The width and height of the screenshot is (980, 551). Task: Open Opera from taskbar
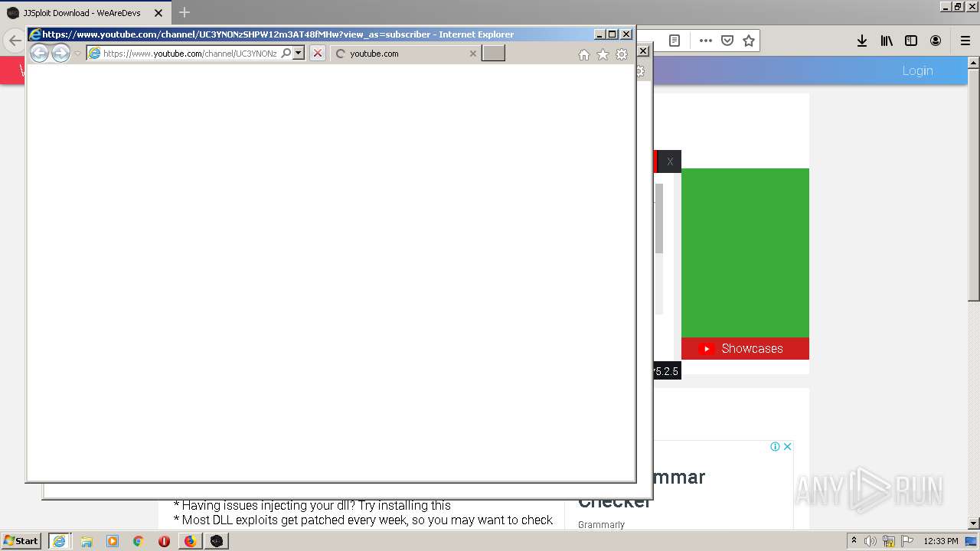(164, 541)
